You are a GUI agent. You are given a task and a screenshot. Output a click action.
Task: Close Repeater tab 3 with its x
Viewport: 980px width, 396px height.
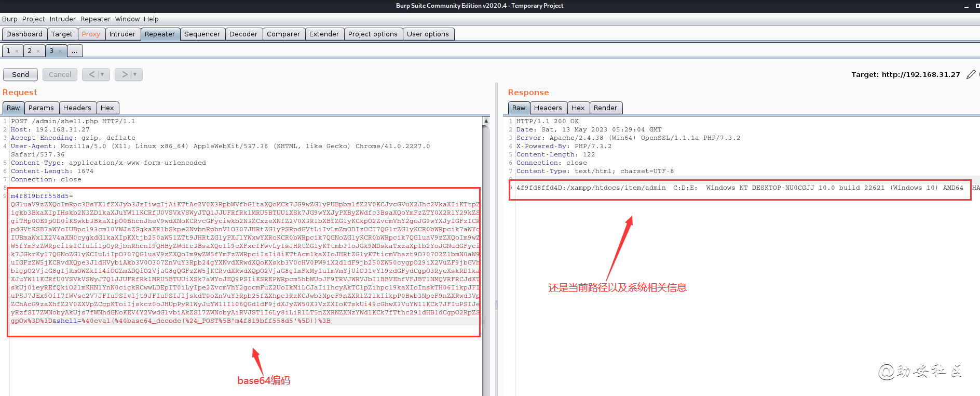[x=60, y=51]
